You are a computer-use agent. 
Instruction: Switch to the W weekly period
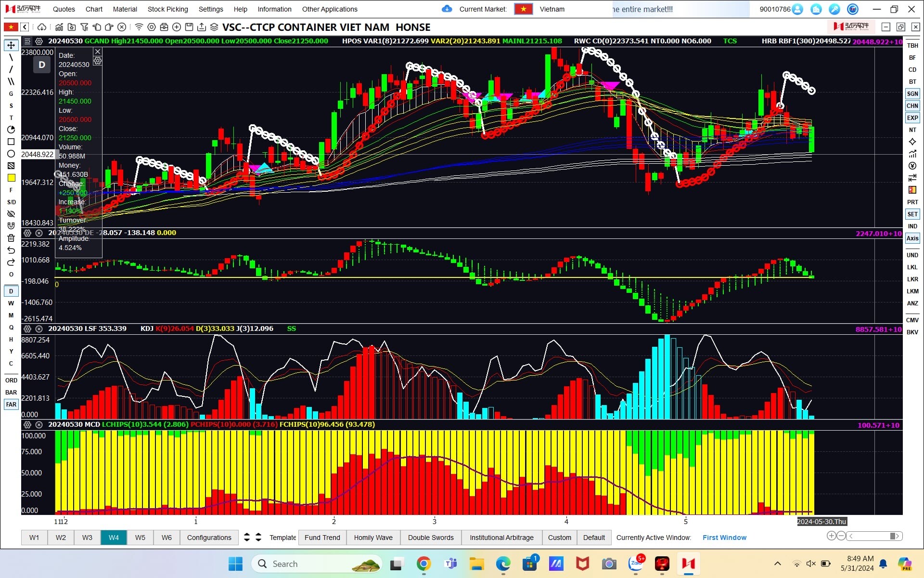[x=11, y=303]
